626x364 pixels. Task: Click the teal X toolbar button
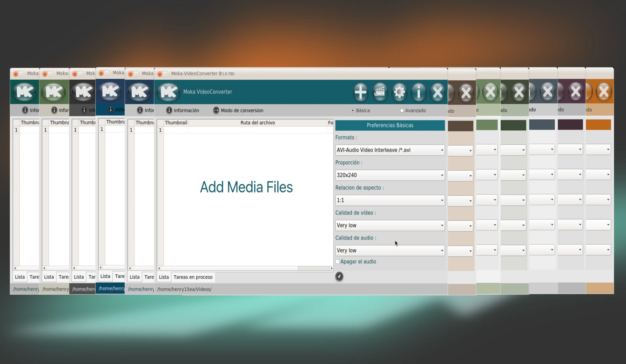tap(438, 92)
